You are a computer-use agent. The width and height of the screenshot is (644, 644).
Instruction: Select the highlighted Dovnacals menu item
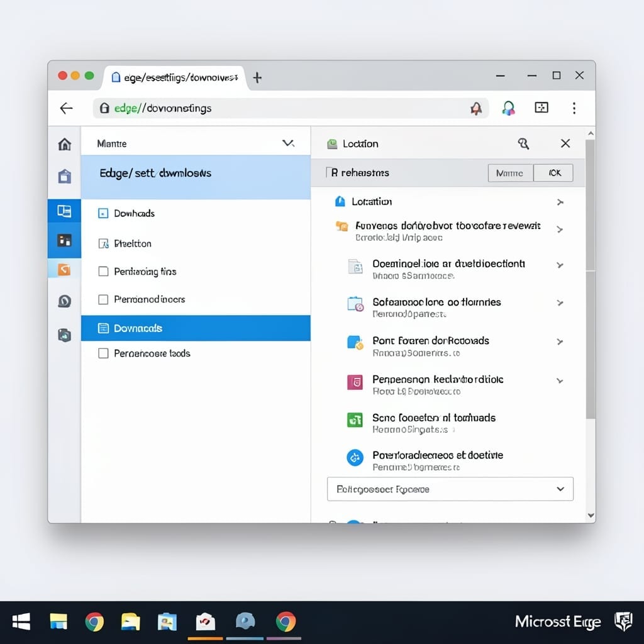coord(196,328)
